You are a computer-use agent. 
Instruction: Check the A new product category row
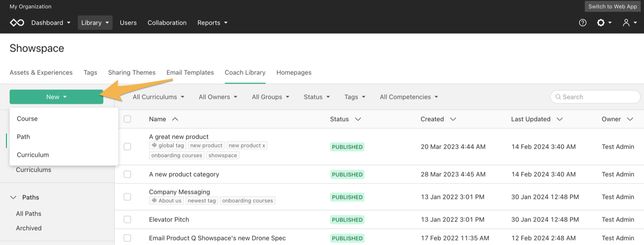click(127, 174)
